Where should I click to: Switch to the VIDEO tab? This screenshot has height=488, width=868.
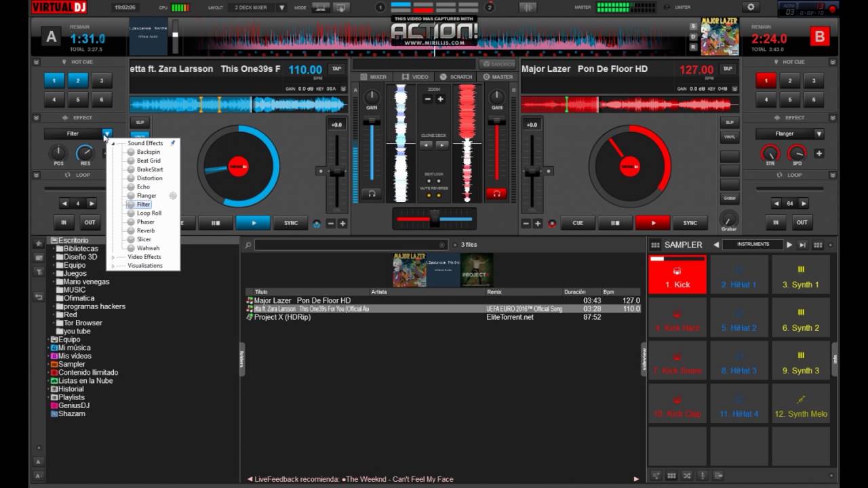click(415, 77)
